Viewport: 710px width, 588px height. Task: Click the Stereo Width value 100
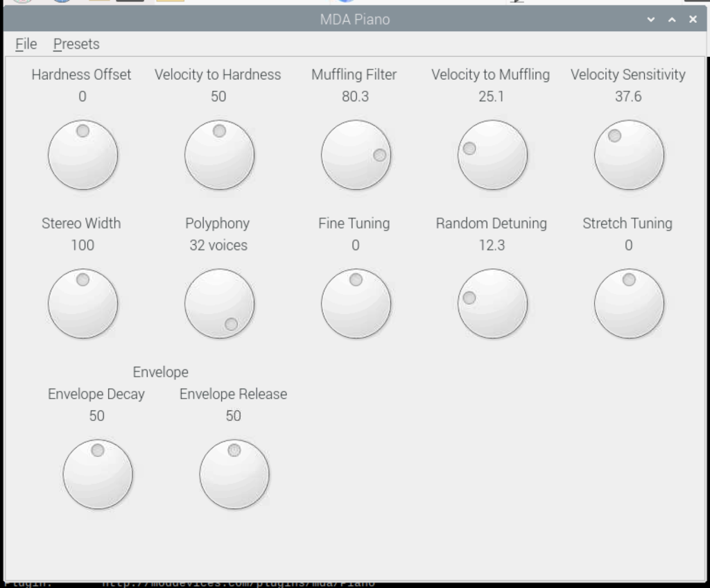(x=83, y=245)
